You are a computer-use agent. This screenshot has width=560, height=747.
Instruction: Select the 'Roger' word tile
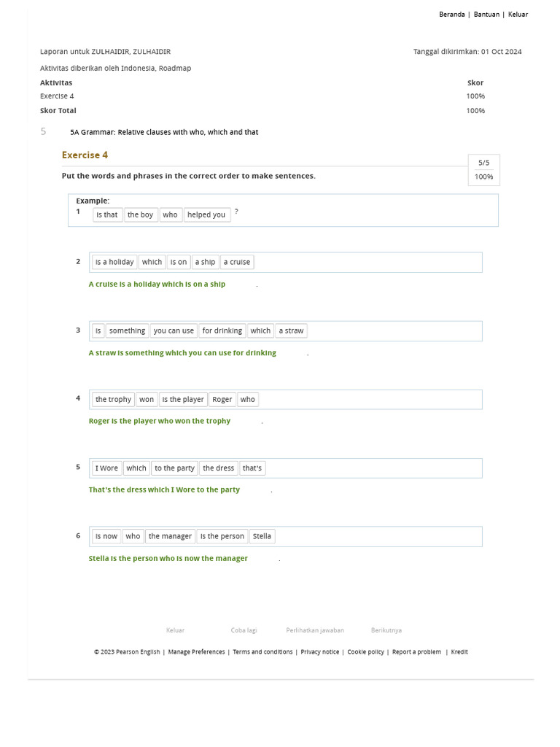[222, 400]
